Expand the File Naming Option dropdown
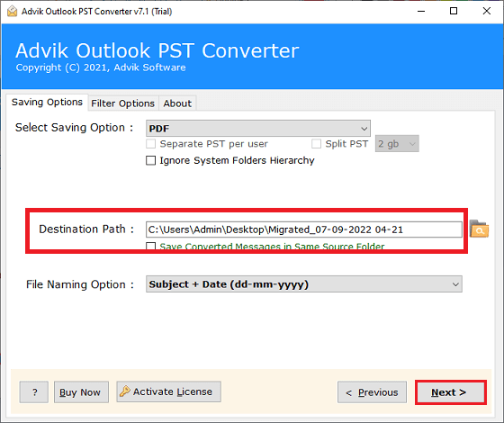 304,284
